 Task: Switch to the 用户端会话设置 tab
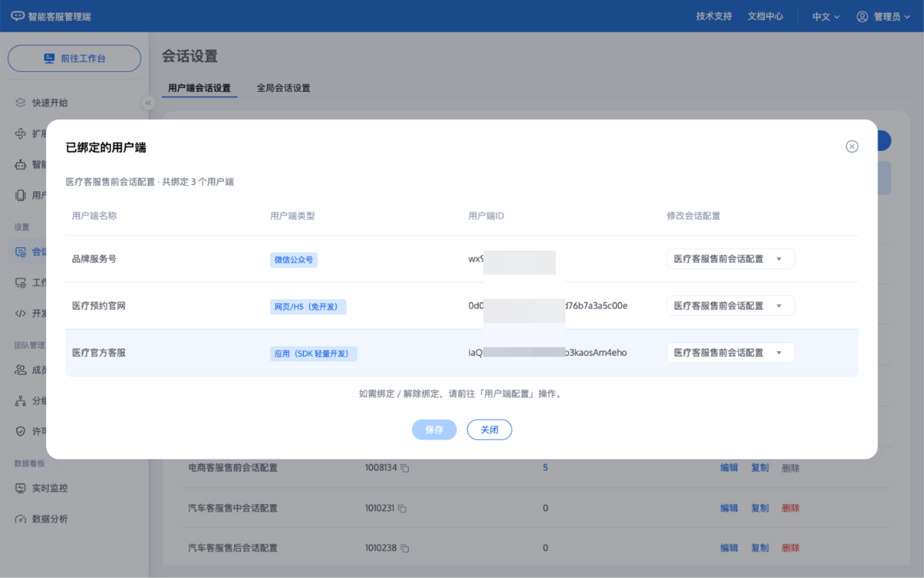point(200,88)
